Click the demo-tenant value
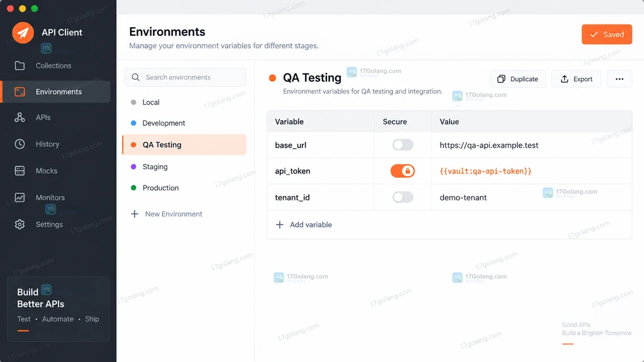 (x=463, y=197)
